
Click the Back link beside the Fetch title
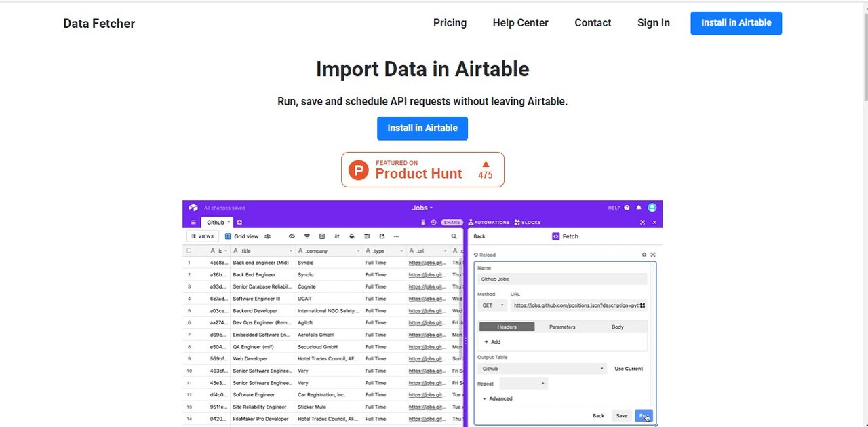click(479, 236)
